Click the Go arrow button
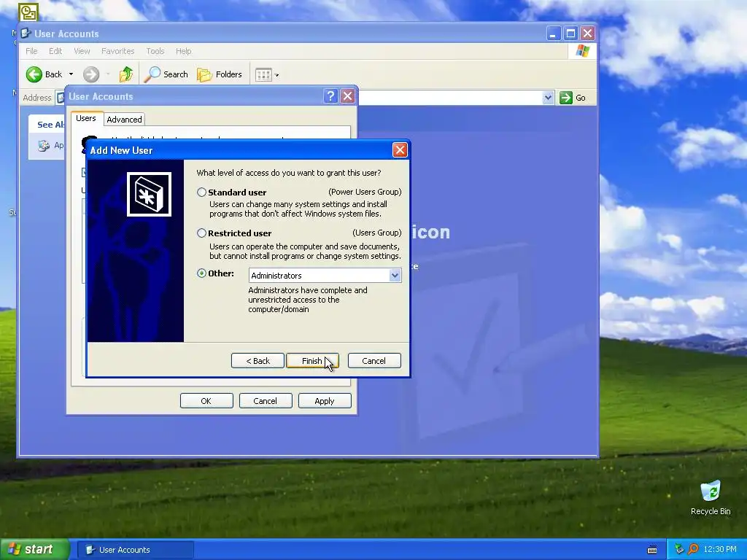The width and height of the screenshot is (747, 560). click(x=566, y=98)
